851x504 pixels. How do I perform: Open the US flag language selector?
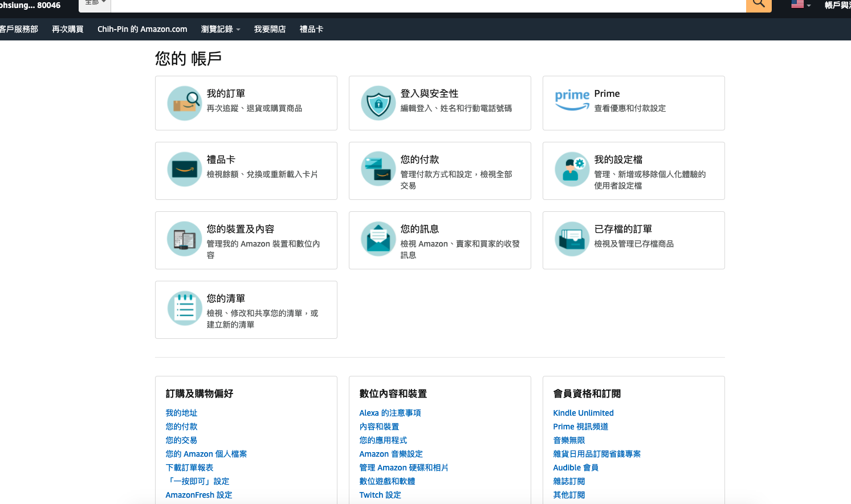click(x=800, y=5)
